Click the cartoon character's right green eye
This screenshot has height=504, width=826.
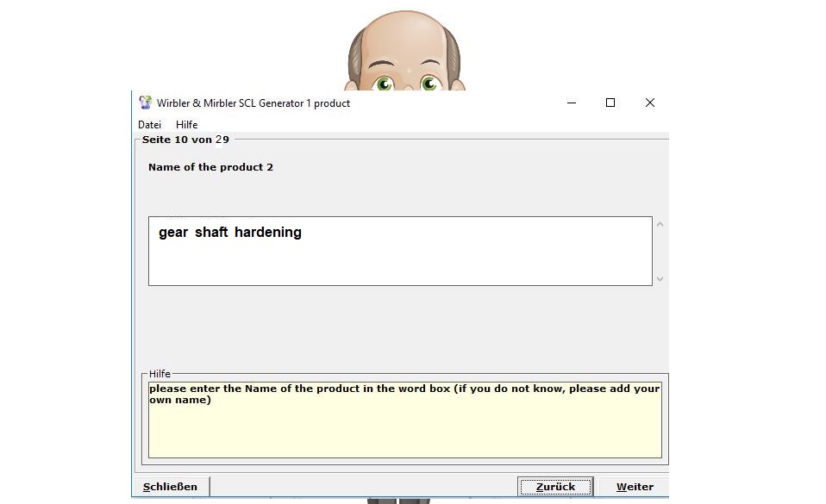click(x=429, y=84)
